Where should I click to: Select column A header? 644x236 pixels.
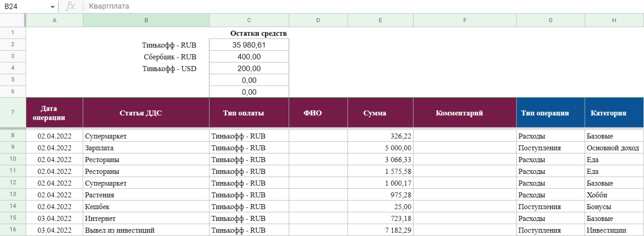click(x=55, y=20)
